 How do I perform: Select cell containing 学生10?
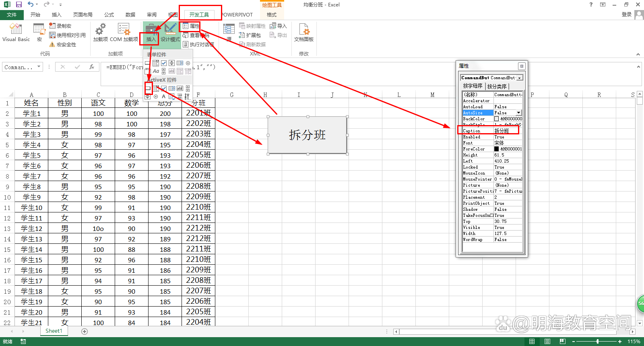(31, 208)
